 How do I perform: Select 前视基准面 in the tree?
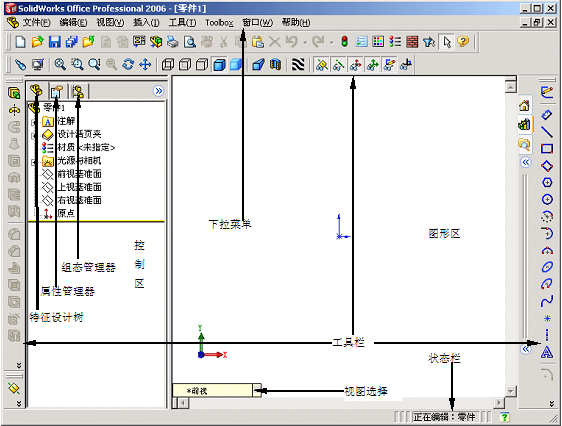pos(79,174)
